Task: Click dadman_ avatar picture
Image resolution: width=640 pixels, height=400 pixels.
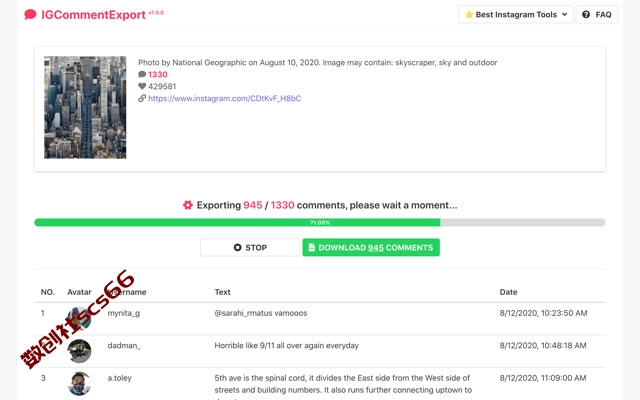Action: (x=79, y=351)
